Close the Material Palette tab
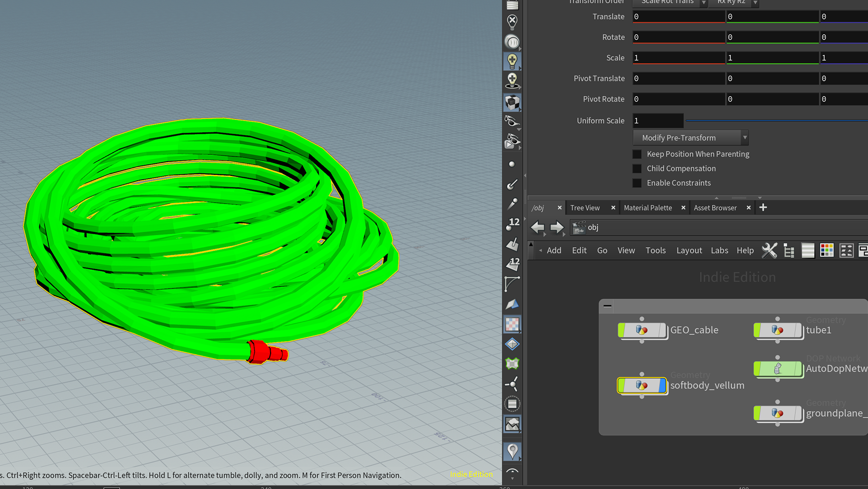 tap(683, 208)
